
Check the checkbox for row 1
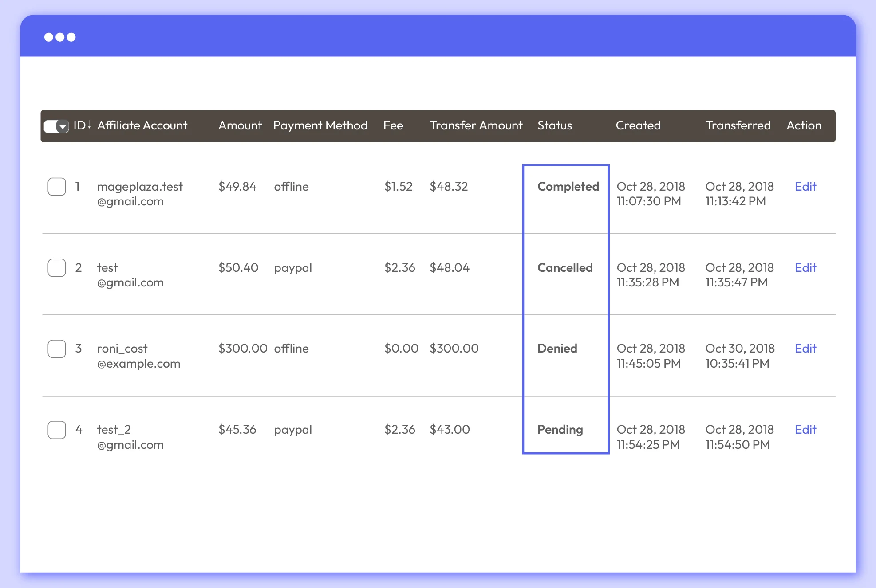coord(57,187)
